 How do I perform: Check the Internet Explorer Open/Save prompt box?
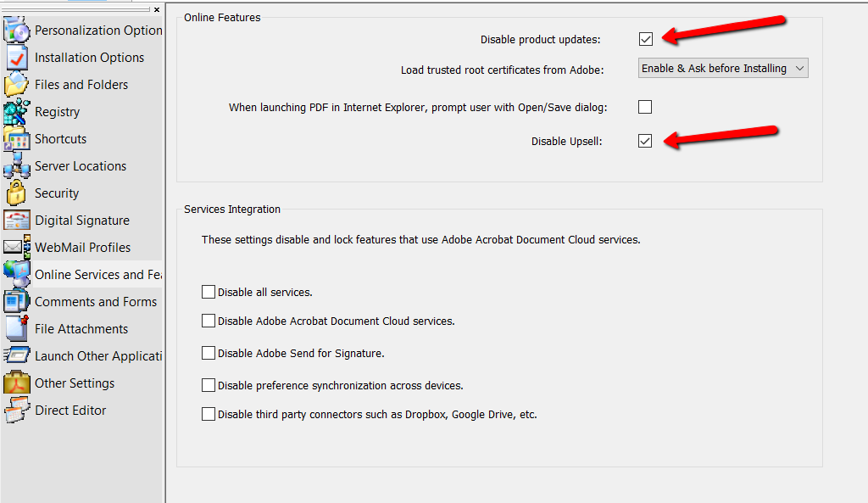646,107
